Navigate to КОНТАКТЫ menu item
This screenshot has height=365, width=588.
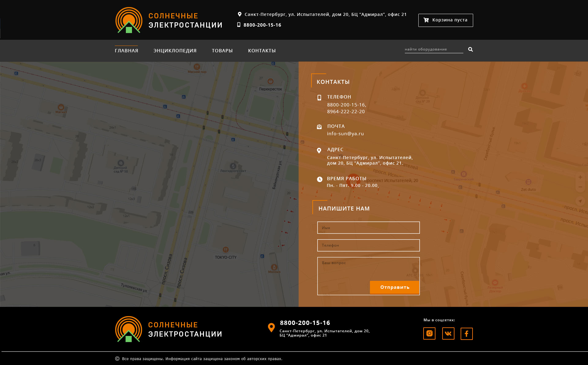[262, 50]
